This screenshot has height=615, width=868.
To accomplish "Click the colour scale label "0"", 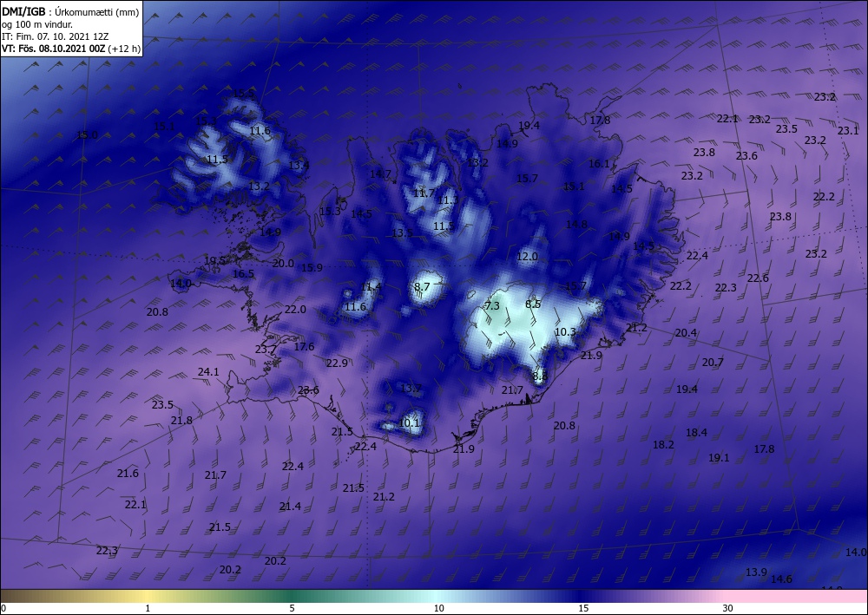I will tap(3, 608).
